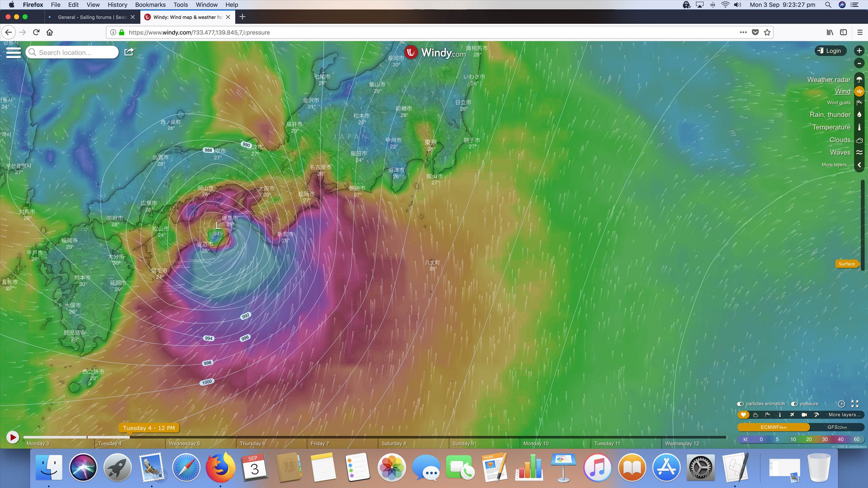Toggle the pressure isolines switch
The image size is (868, 488).
pos(794,404)
